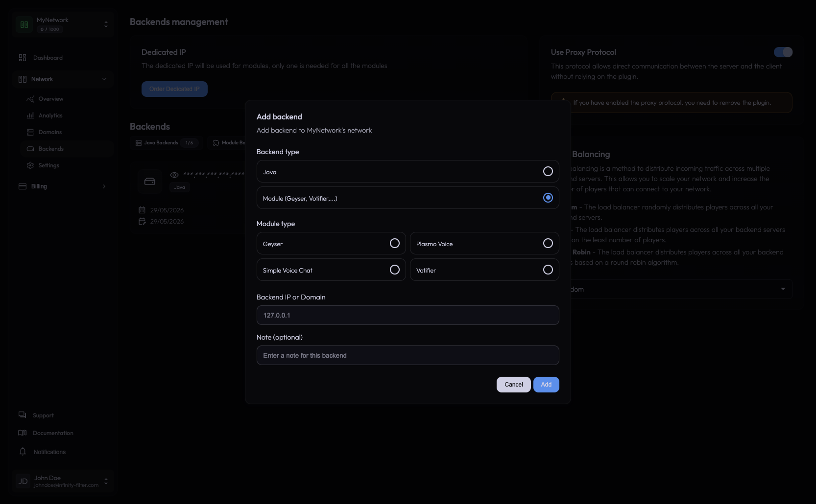Click the Network section icon

tap(23, 79)
